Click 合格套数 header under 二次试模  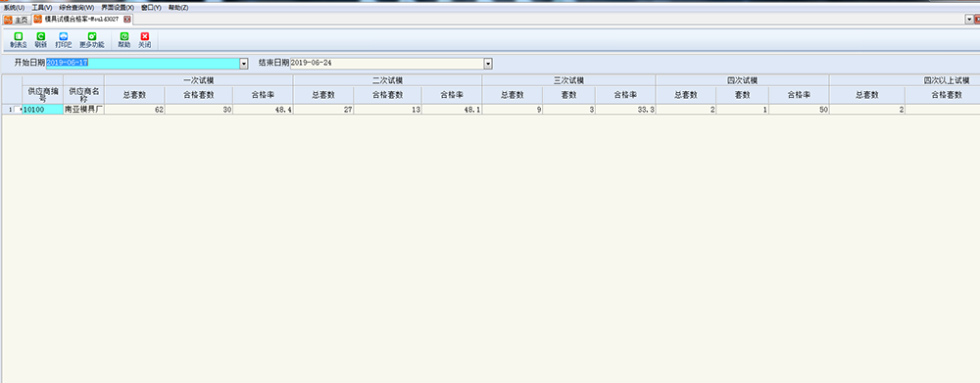click(387, 95)
